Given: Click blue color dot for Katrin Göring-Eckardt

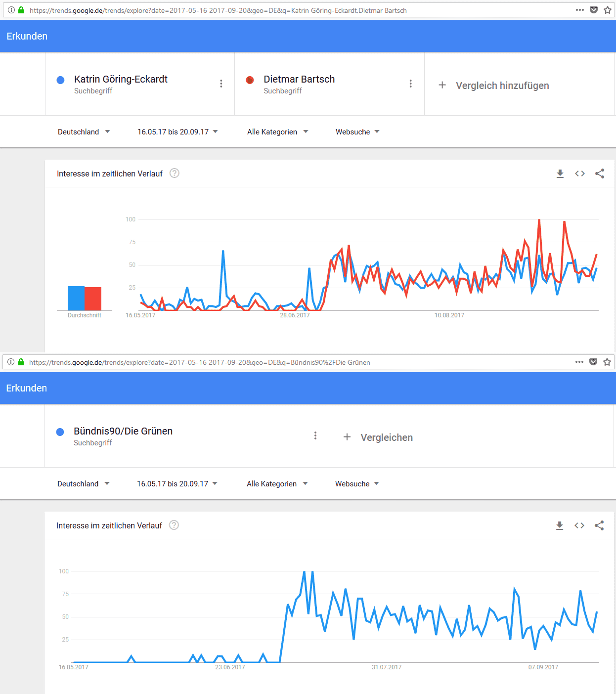Looking at the screenshot, I should point(61,80).
